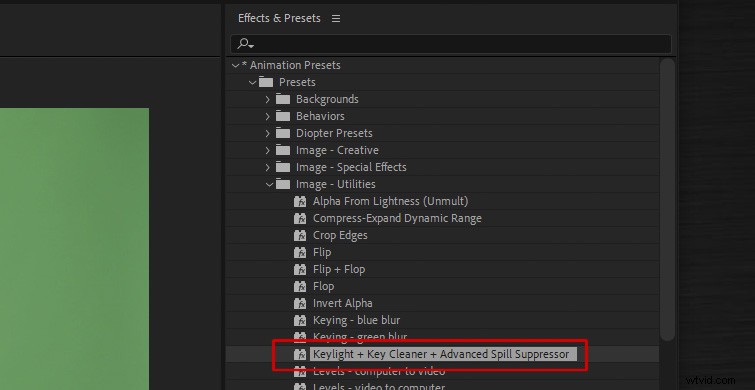Viewport: 755px width, 390px height.
Task: Select Levels - computer to video preset
Action: pos(379,372)
